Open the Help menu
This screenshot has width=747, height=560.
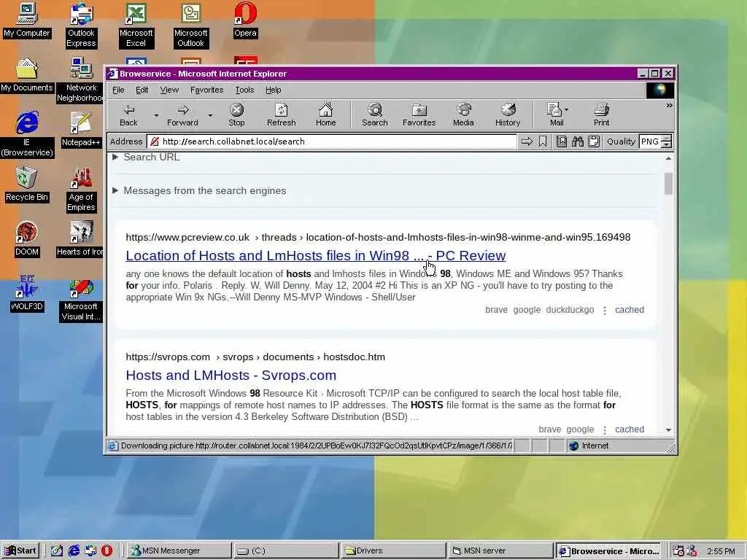(274, 90)
